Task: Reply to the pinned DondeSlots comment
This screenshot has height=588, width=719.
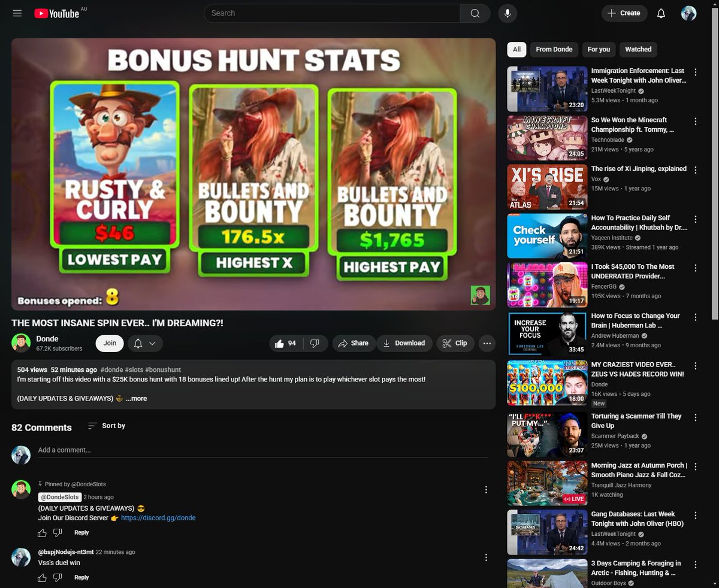Action: pos(81,532)
